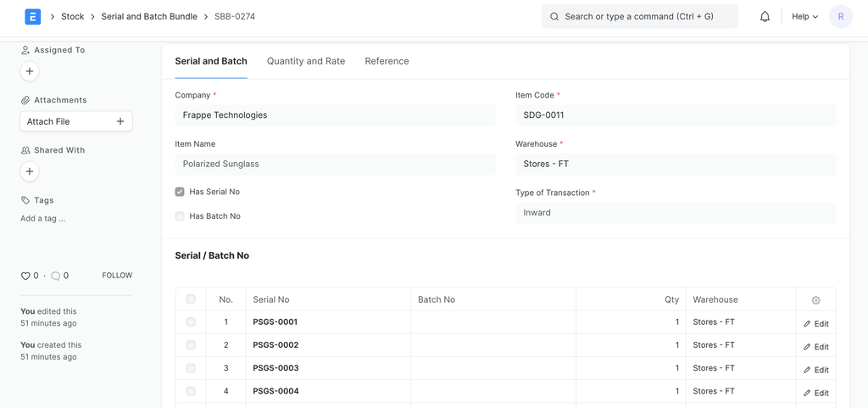This screenshot has width=868, height=408.
Task: Expand the Help dropdown menu
Action: pyautogui.click(x=804, y=16)
